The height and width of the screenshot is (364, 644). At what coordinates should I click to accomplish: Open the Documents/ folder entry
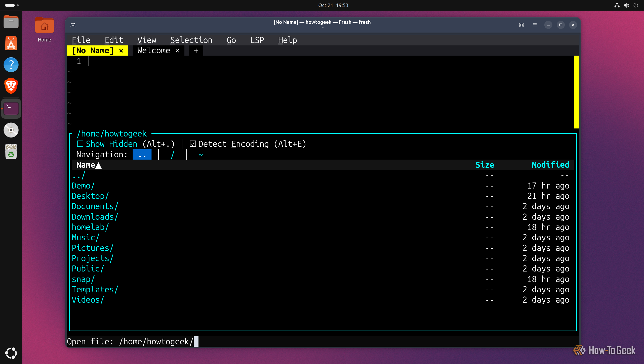[x=95, y=206]
